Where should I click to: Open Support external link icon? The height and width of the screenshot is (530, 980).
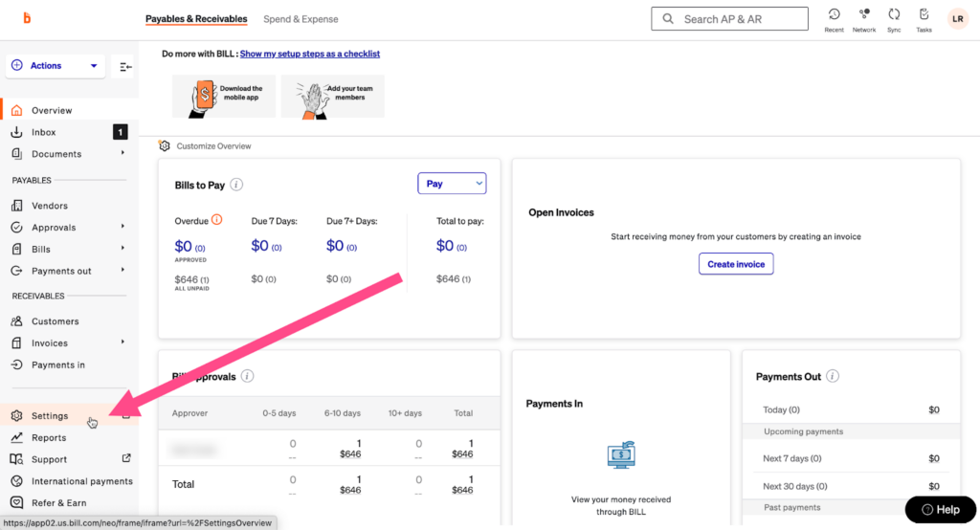point(126,458)
